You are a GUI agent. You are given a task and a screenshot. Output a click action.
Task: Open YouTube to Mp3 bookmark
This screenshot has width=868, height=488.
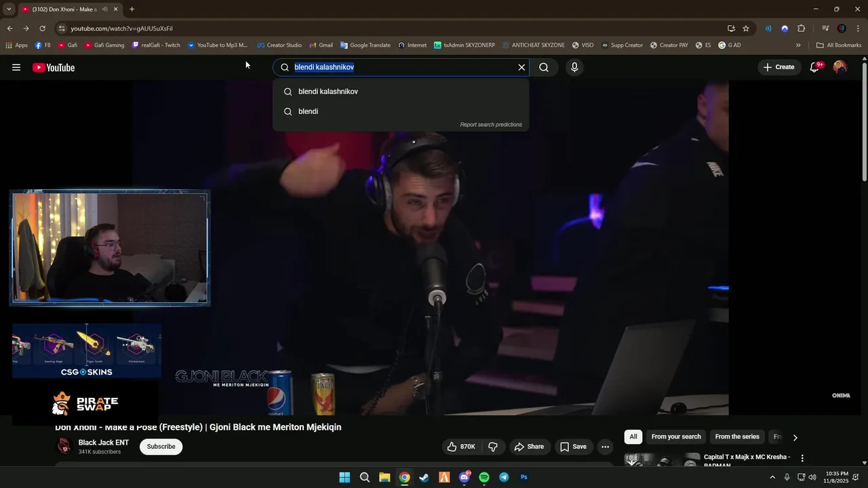218,45
